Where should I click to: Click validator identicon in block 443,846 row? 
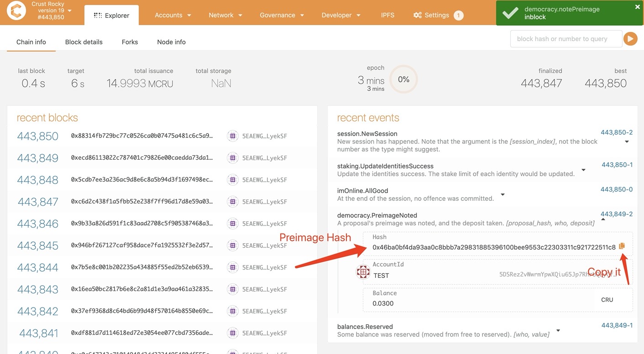[x=233, y=224]
